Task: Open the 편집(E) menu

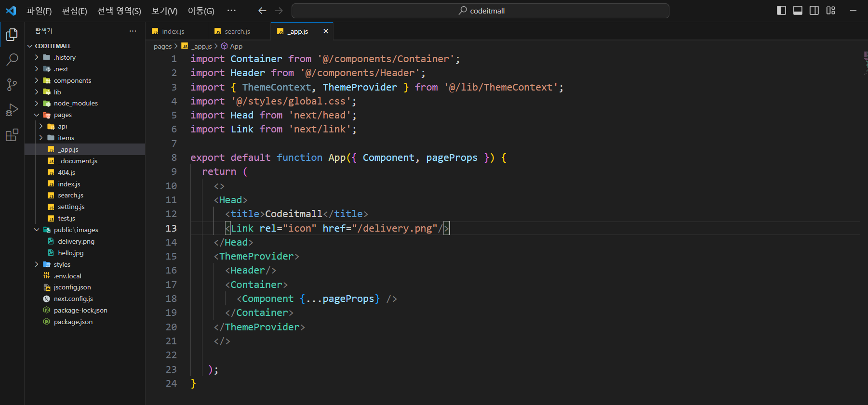Action: 75,11
